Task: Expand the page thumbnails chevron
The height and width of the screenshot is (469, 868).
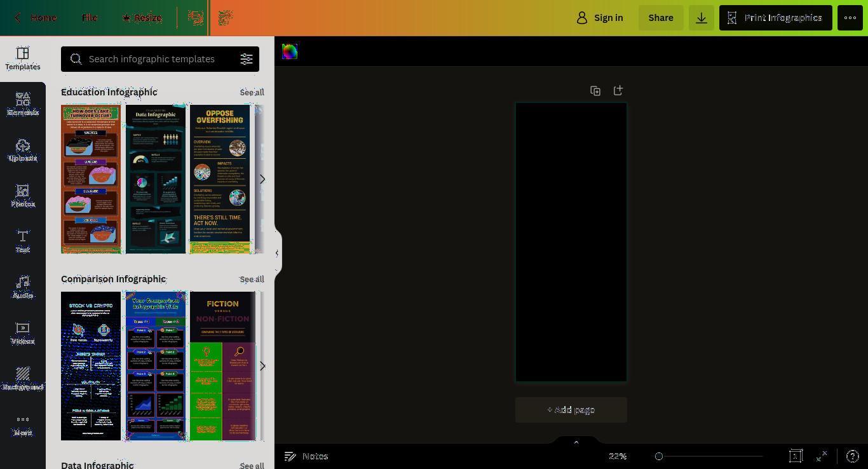Action: pyautogui.click(x=576, y=442)
